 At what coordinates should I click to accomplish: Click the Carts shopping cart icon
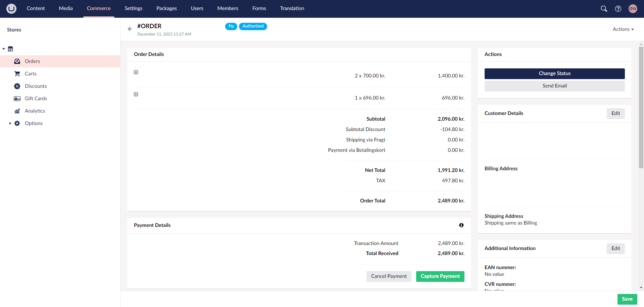[x=17, y=73]
